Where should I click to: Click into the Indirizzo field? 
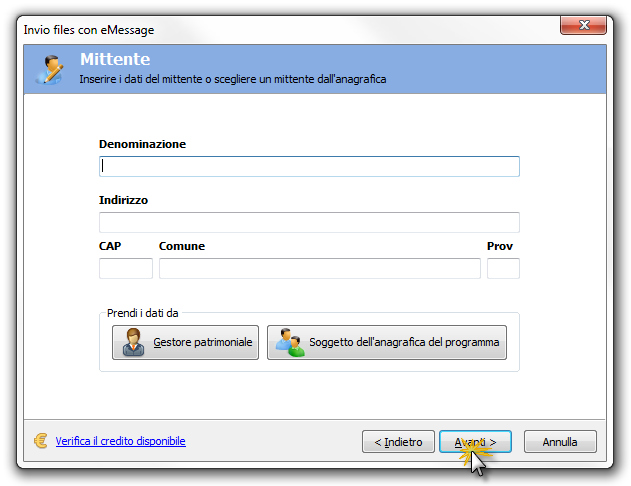309,222
